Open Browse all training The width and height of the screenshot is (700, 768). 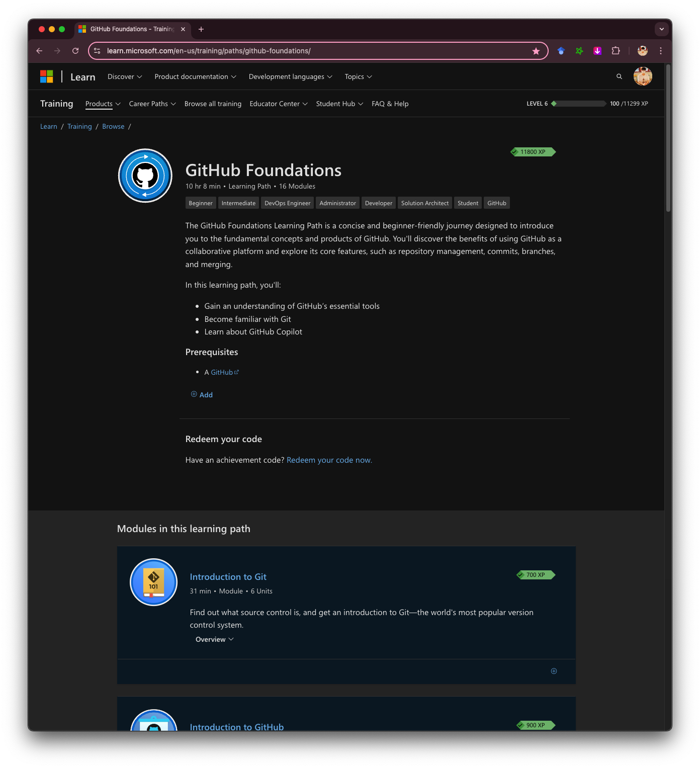(x=213, y=104)
